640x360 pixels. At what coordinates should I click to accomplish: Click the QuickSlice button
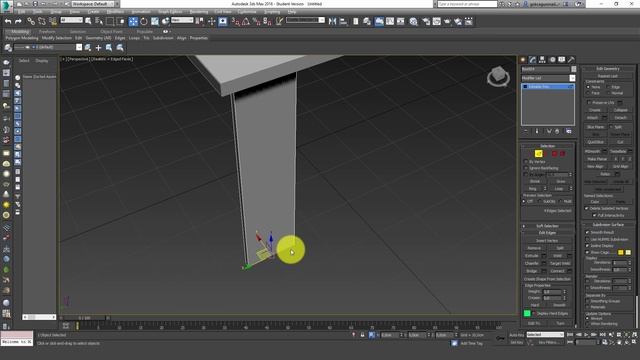[595, 142]
